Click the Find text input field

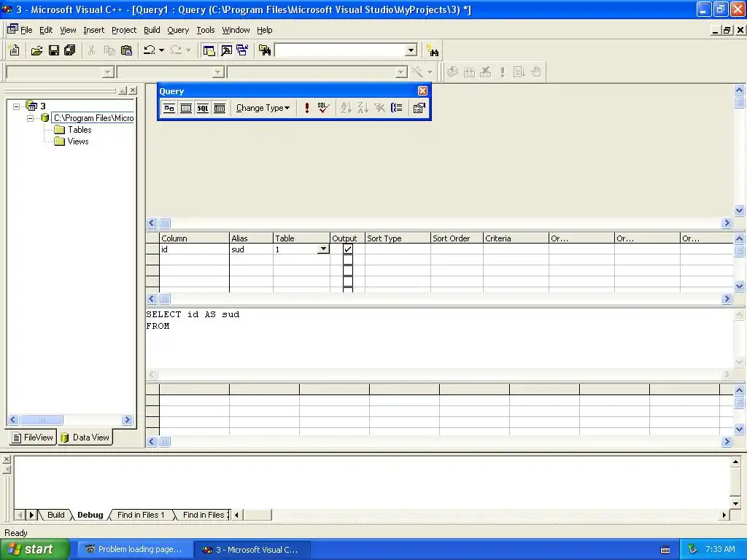tap(340, 50)
